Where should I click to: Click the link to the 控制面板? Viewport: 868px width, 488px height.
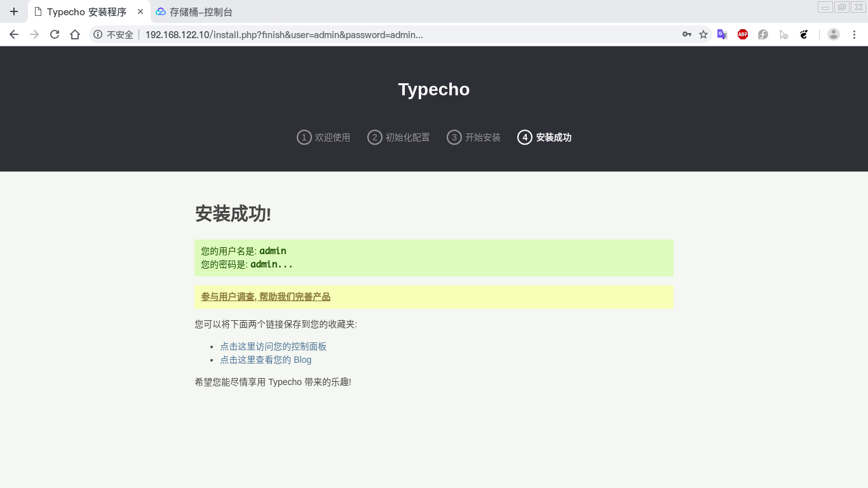(x=273, y=346)
